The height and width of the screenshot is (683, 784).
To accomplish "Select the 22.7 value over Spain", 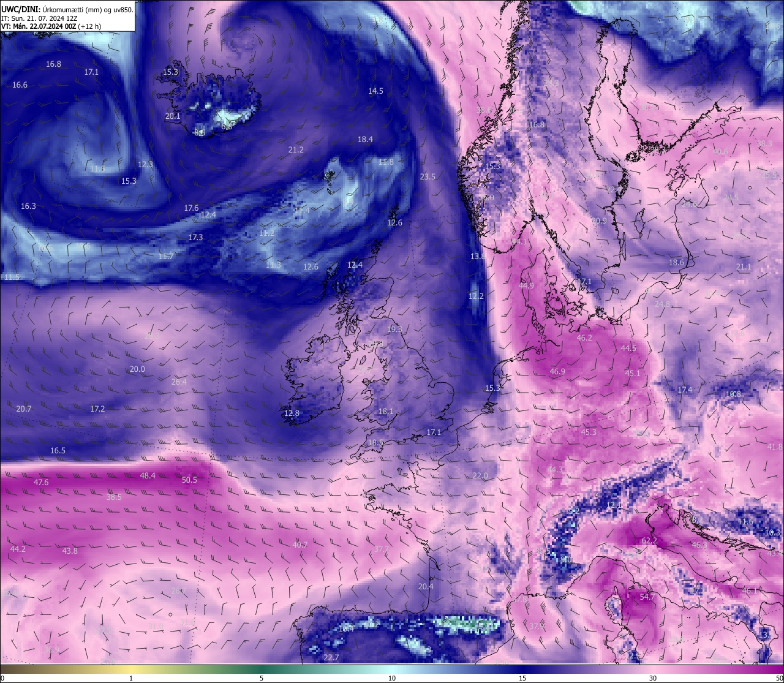I will click(331, 658).
